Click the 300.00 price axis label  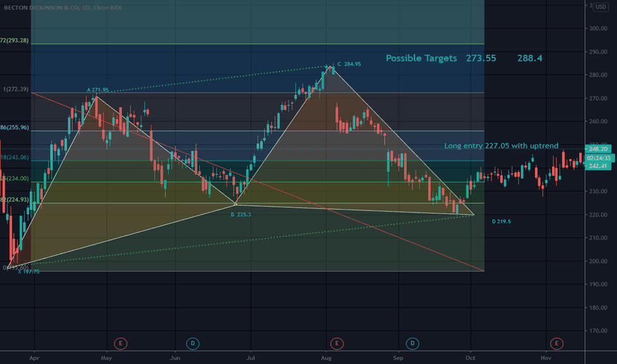click(598, 28)
